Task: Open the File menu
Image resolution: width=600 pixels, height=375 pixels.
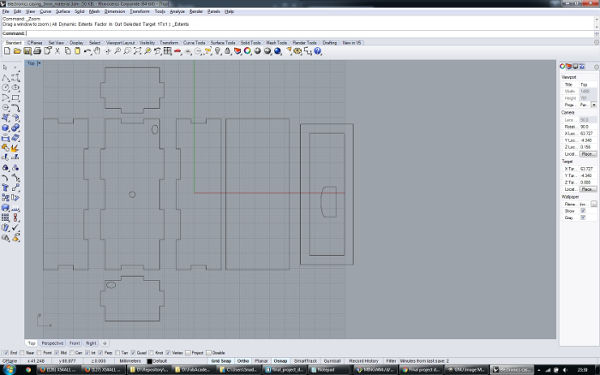Action: (x=6, y=11)
